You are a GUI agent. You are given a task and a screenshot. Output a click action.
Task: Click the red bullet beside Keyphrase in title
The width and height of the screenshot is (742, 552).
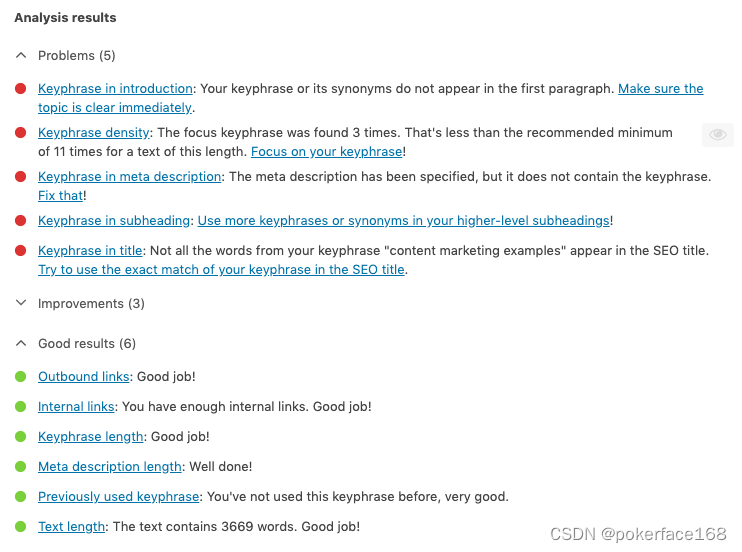tap(20, 250)
